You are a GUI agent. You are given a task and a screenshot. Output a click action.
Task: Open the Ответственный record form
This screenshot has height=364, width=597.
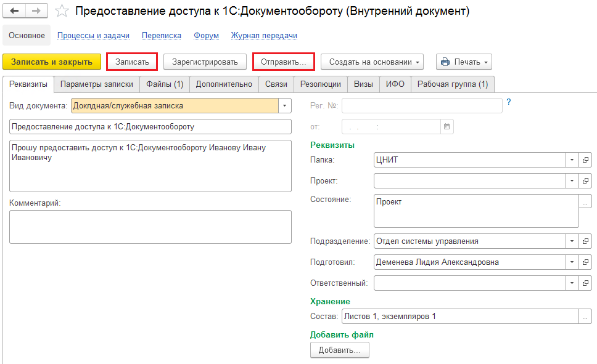click(x=585, y=283)
